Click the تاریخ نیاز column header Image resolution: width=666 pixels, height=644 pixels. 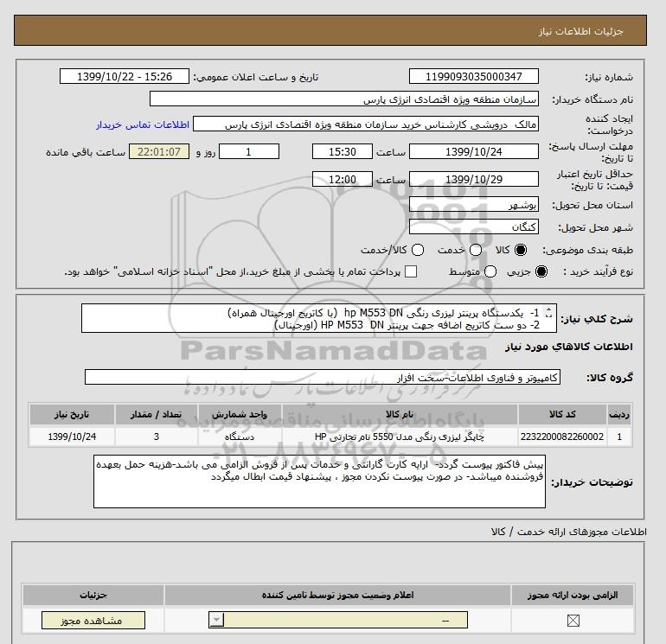click(72, 414)
